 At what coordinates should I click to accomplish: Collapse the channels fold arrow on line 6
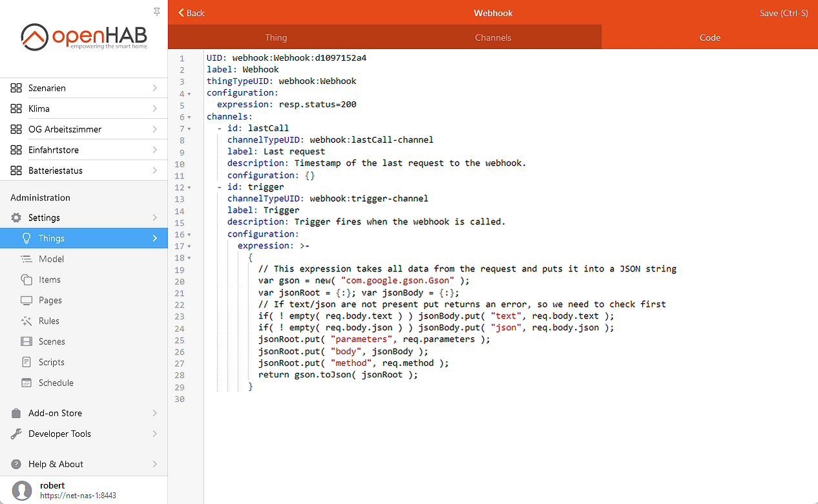189,117
